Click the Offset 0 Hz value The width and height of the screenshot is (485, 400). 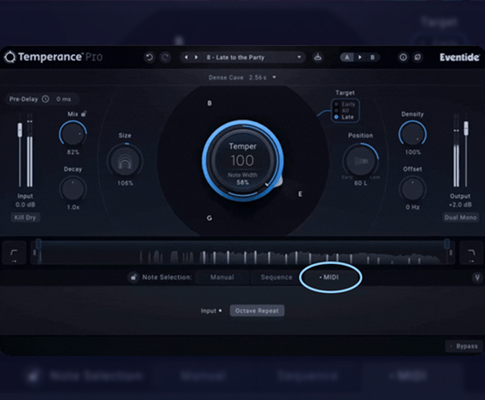point(412,207)
